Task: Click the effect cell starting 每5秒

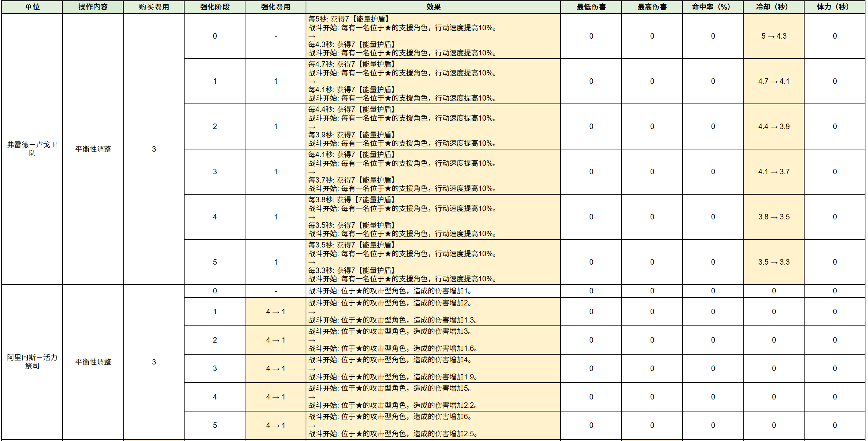Action: tap(433, 36)
